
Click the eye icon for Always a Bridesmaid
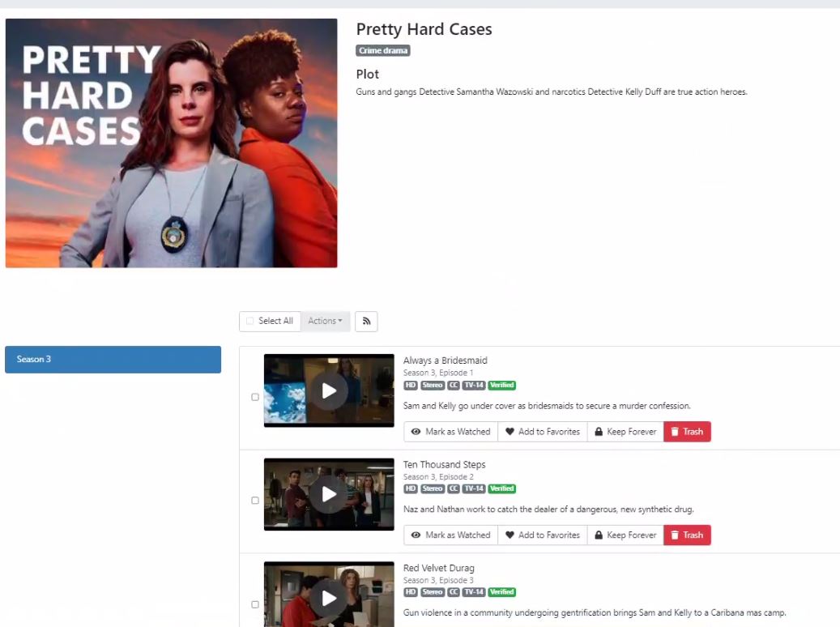(x=416, y=432)
